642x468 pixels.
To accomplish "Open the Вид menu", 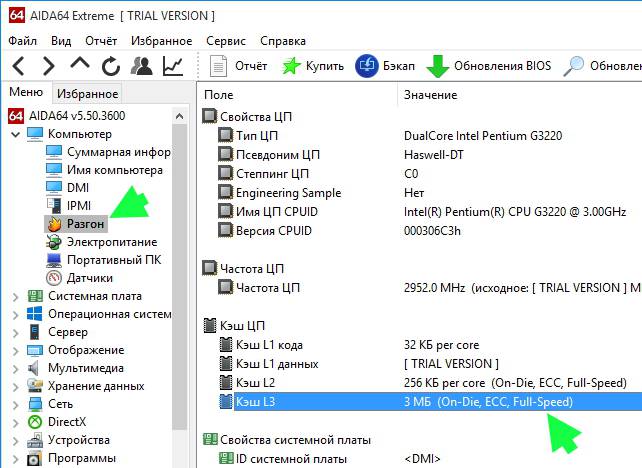I will [61, 41].
